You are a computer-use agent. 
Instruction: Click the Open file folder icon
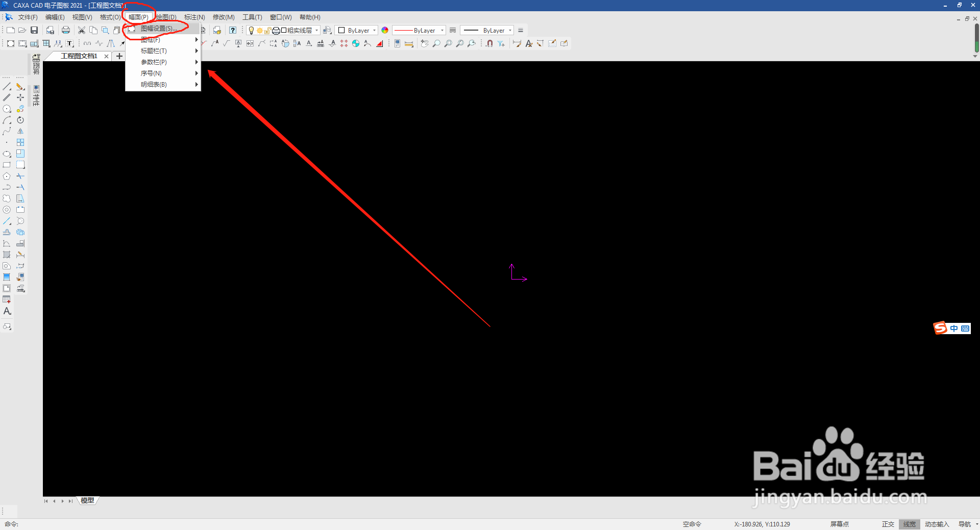tap(22, 30)
